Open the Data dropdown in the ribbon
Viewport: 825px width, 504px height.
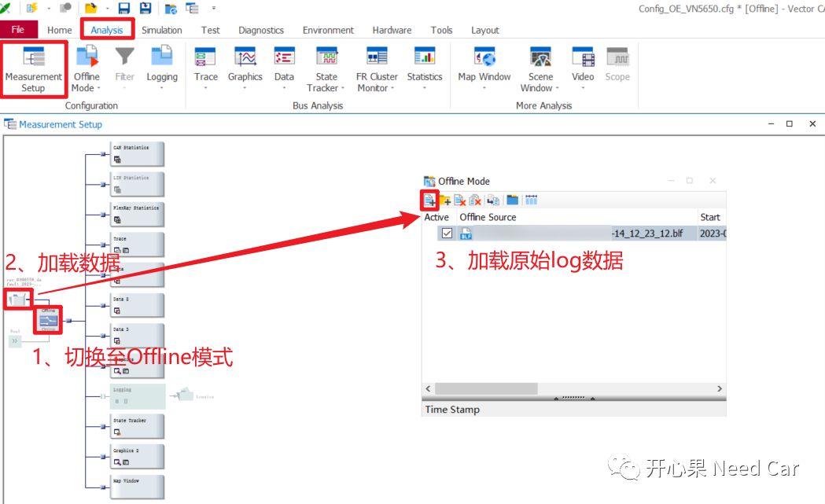pos(284,86)
